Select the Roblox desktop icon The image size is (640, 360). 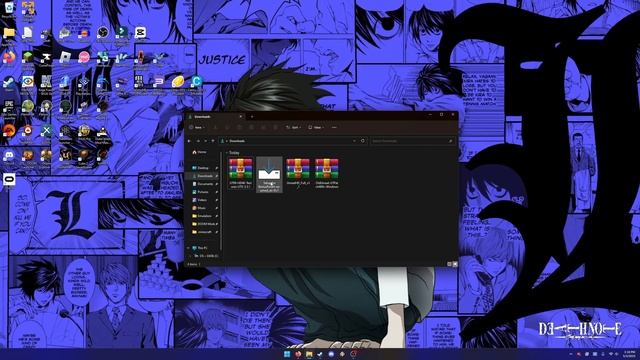coord(66,58)
